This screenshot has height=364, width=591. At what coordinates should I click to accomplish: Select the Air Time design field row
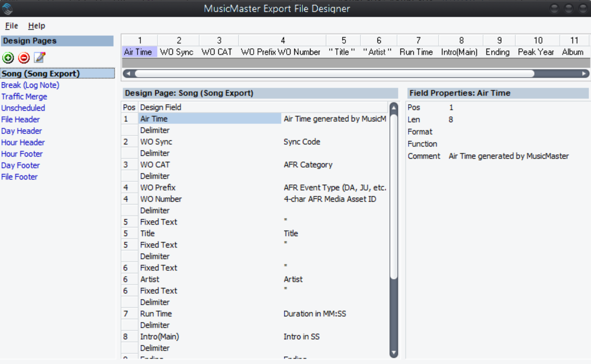(x=255, y=119)
